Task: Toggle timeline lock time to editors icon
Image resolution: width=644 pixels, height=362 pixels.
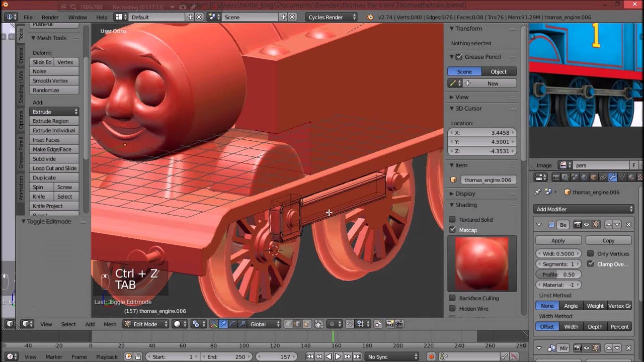Action: point(138,356)
